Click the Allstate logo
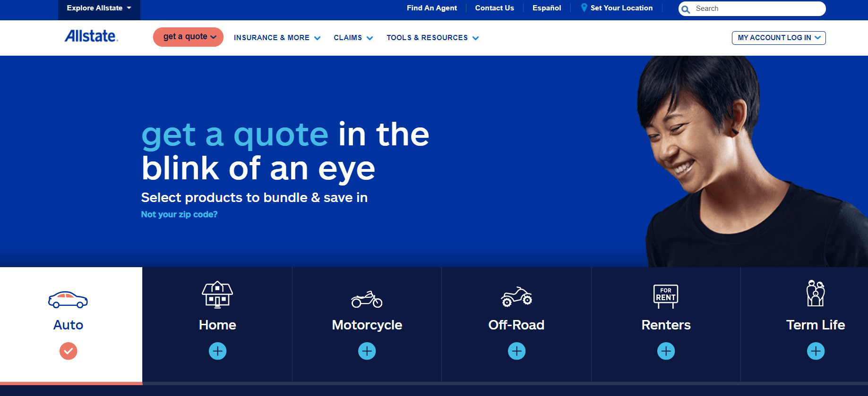This screenshot has width=868, height=396. tap(91, 36)
